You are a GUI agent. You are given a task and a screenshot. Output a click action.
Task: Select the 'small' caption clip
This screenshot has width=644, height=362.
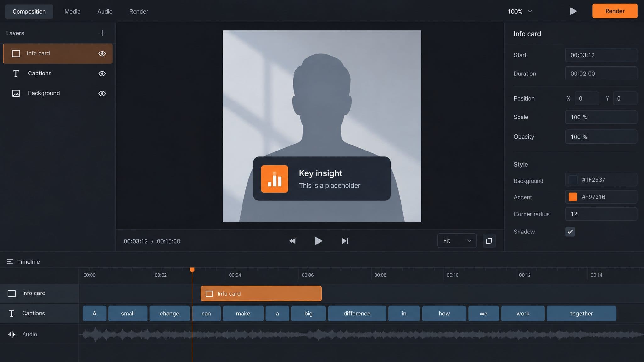tap(128, 314)
